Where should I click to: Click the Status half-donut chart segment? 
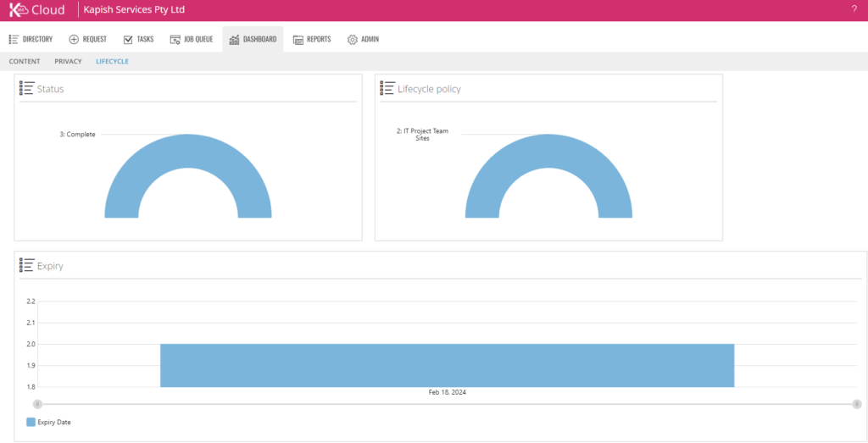tap(188, 151)
